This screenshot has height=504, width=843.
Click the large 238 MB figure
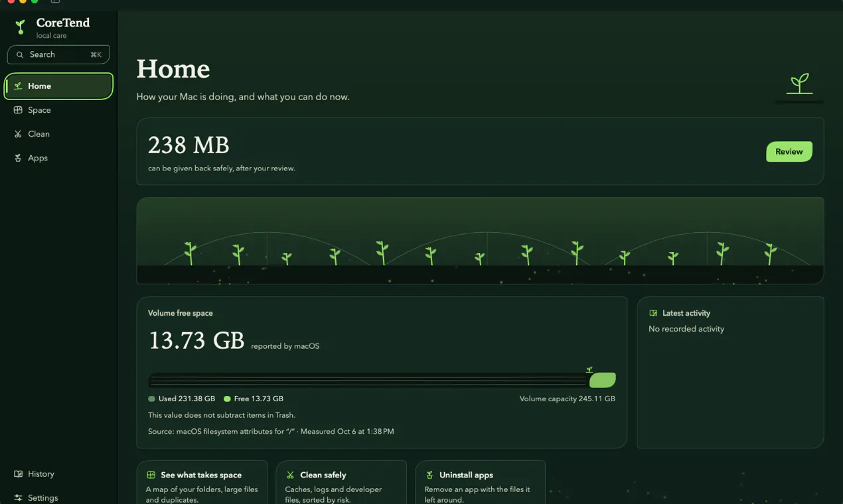point(189,145)
